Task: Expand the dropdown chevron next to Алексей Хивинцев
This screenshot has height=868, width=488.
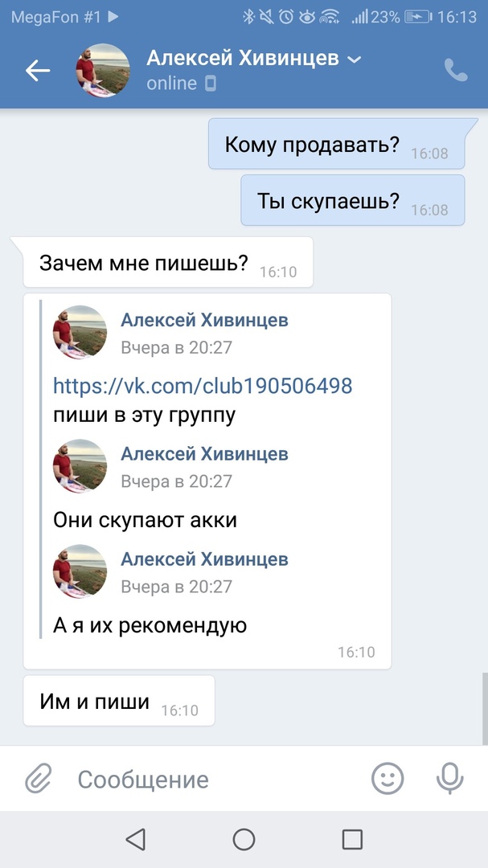Action: pyautogui.click(x=354, y=59)
